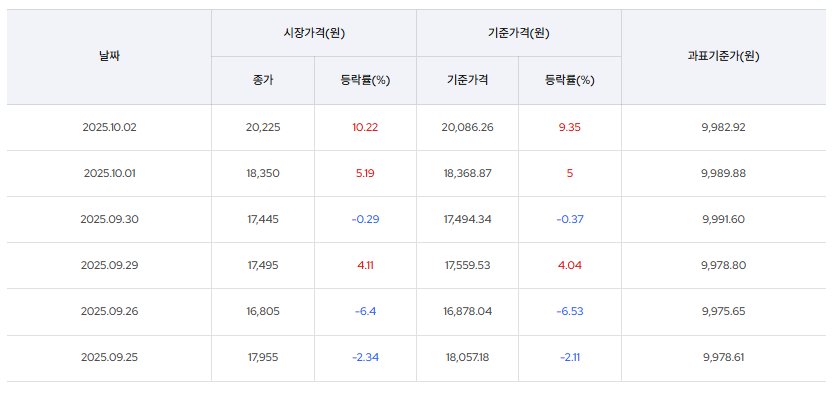835x395 pixels.
Task: Click red base change rate 4.04
Action: pyautogui.click(x=570, y=265)
